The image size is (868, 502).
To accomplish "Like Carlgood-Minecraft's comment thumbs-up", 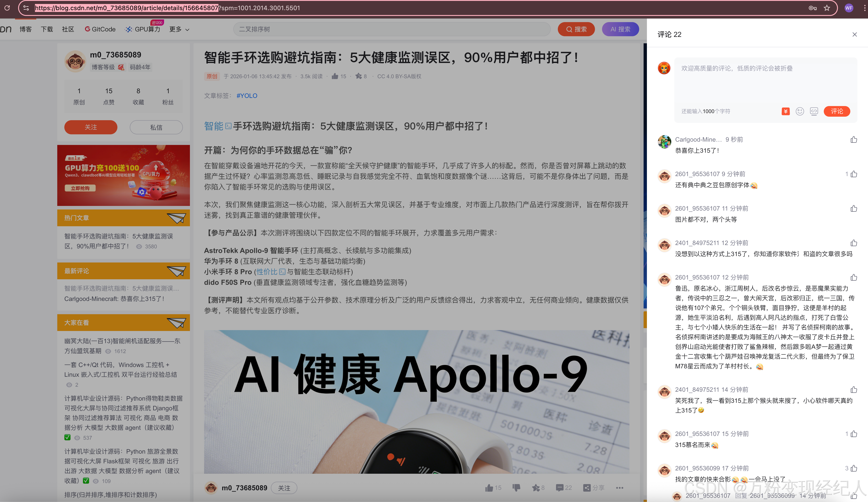I will pyautogui.click(x=854, y=139).
